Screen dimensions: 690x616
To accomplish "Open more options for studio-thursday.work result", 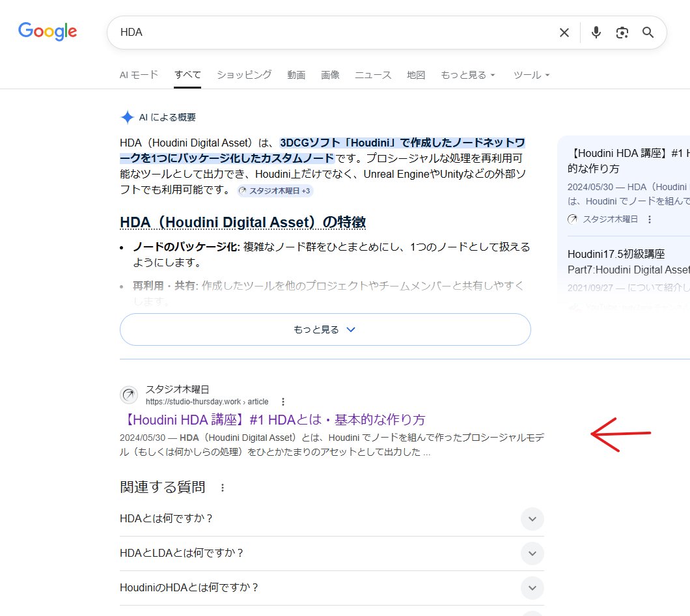I will 283,402.
